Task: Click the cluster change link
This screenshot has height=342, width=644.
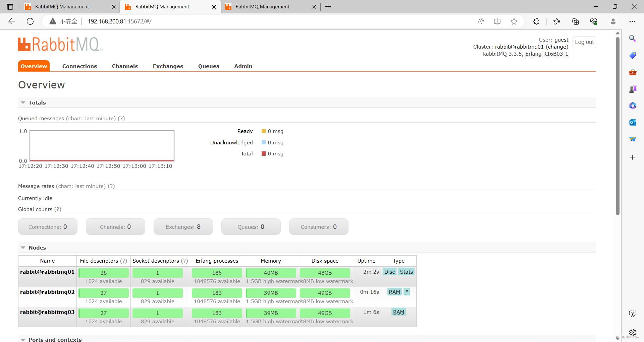Action: point(557,47)
